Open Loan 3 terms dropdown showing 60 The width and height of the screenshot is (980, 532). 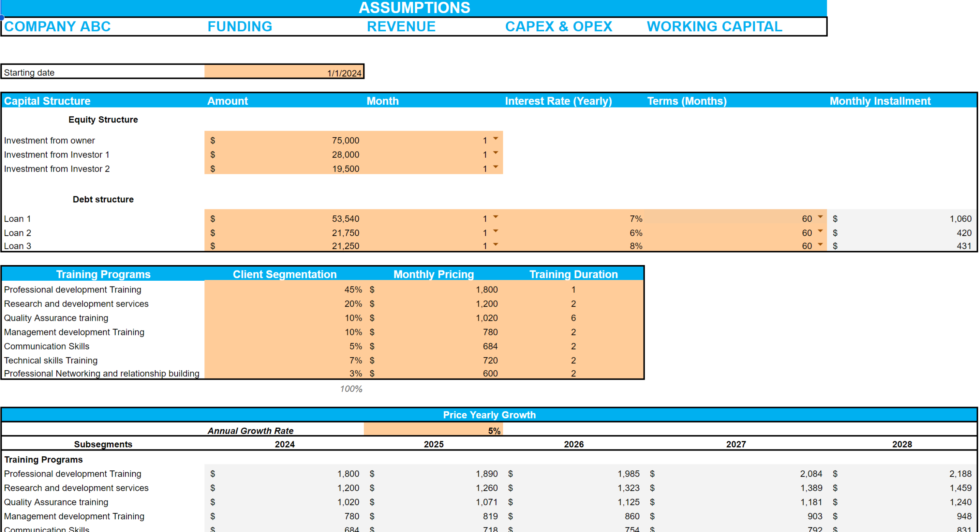point(820,245)
